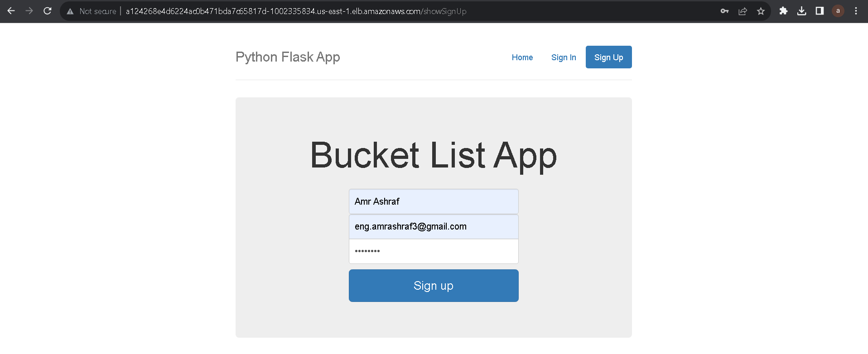This screenshot has height=354, width=868.
Task: Open the browser extensions puzzle icon
Action: click(784, 11)
